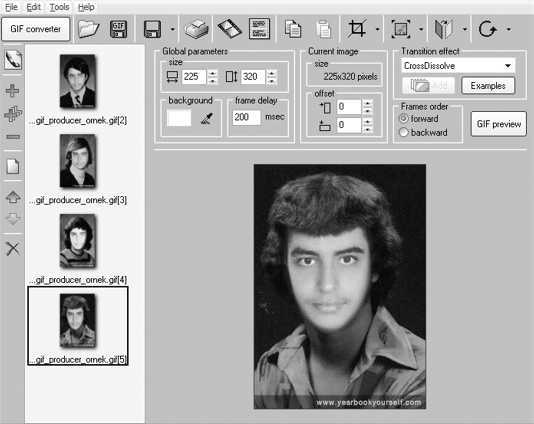Click the white background color swatch
The image size is (534, 424).
click(x=179, y=118)
